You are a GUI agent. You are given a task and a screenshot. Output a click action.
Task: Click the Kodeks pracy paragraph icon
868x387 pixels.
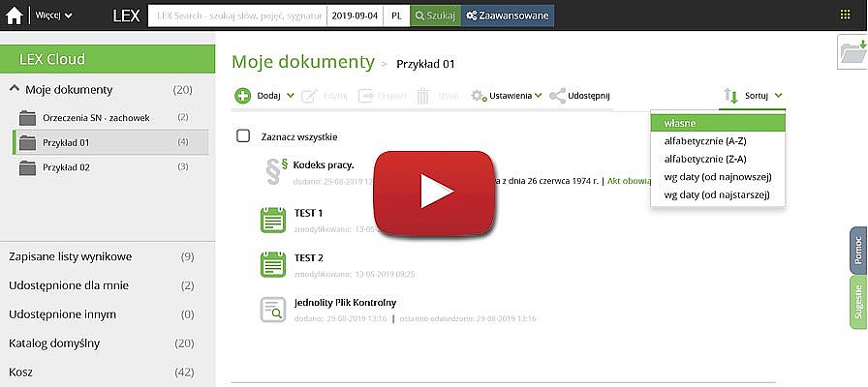coord(275,170)
